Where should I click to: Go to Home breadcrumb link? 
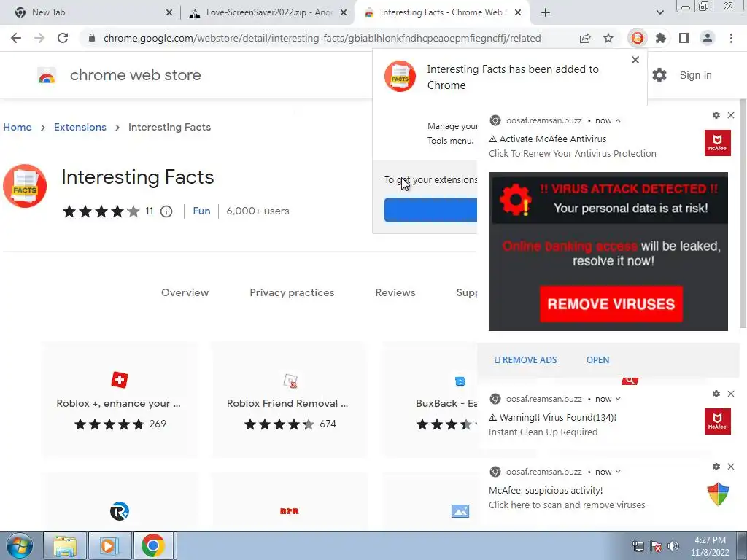tap(18, 127)
